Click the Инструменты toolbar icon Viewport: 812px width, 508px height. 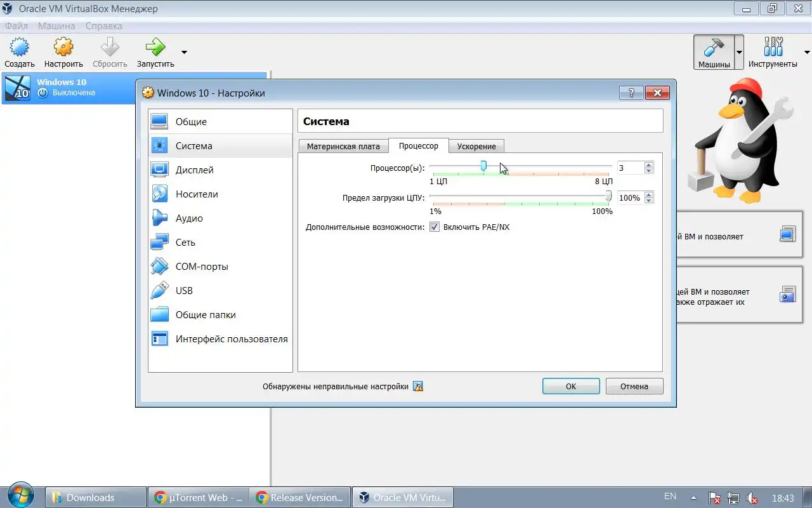click(773, 52)
